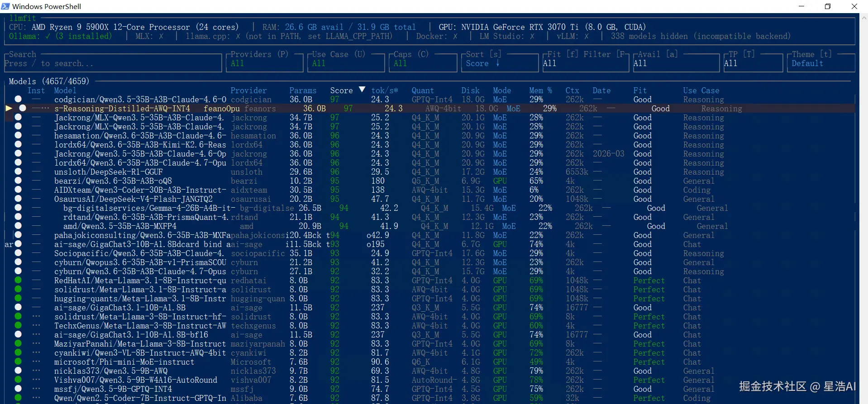Click the Disk column header

tap(471, 90)
